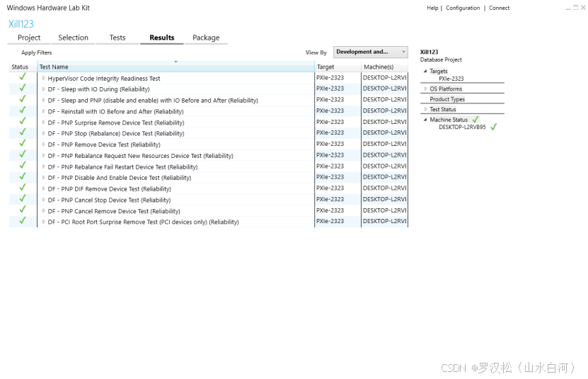Image resolution: width=588 pixels, height=379 pixels.
Task: Switch to the Selection tab
Action: click(x=73, y=38)
